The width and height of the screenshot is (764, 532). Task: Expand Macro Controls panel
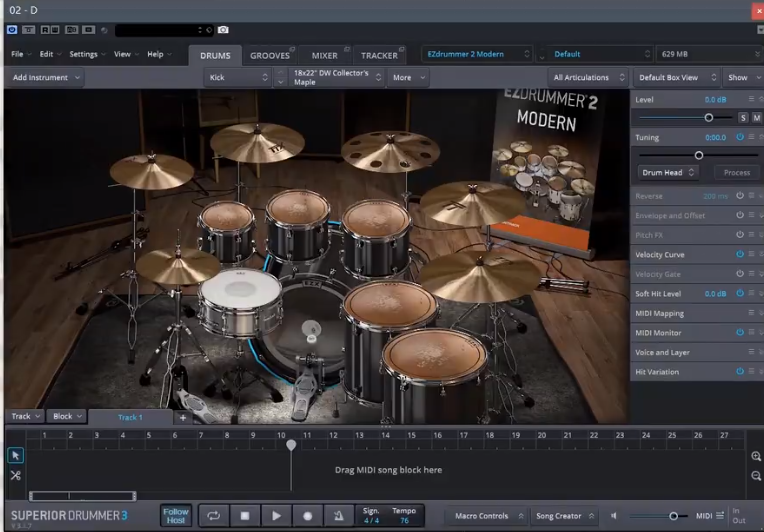tap(489, 515)
